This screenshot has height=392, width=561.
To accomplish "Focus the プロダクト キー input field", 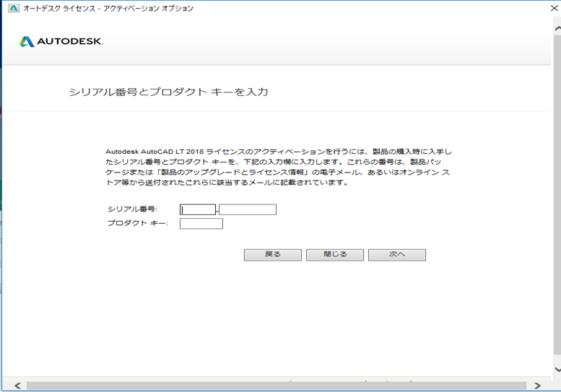I will coord(201,224).
